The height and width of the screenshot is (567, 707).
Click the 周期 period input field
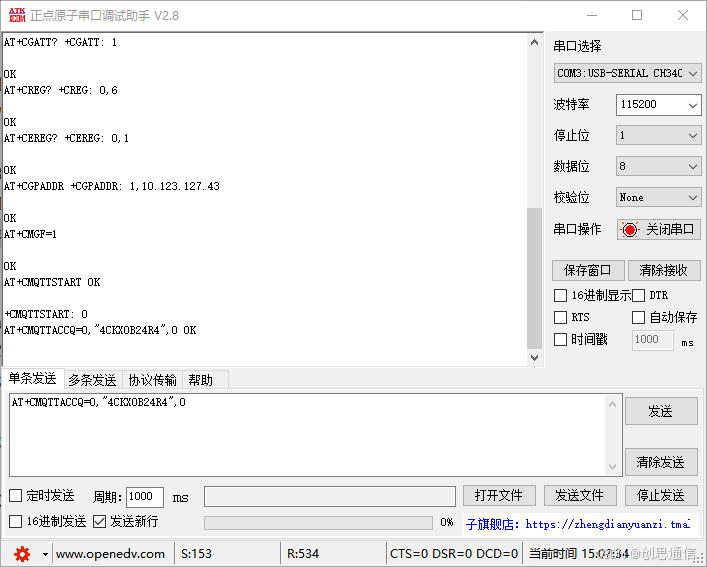pyautogui.click(x=144, y=497)
